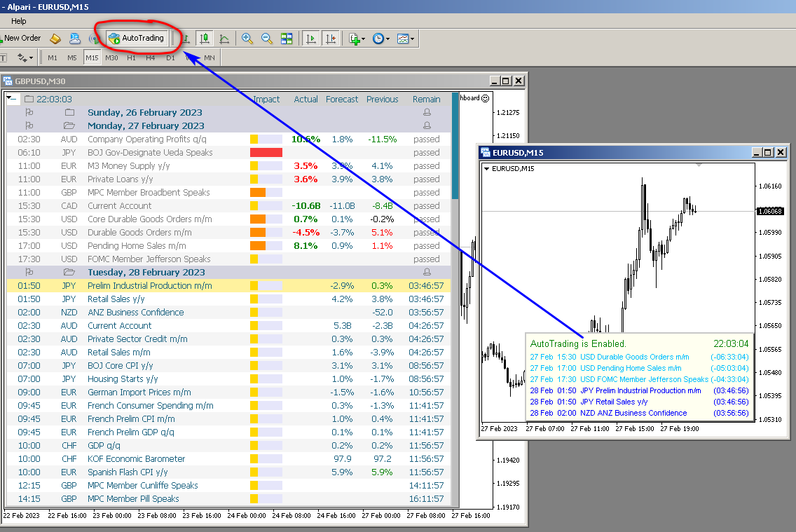796x532 pixels.
Task: Zoom out on the chart
Action: [x=266, y=39]
